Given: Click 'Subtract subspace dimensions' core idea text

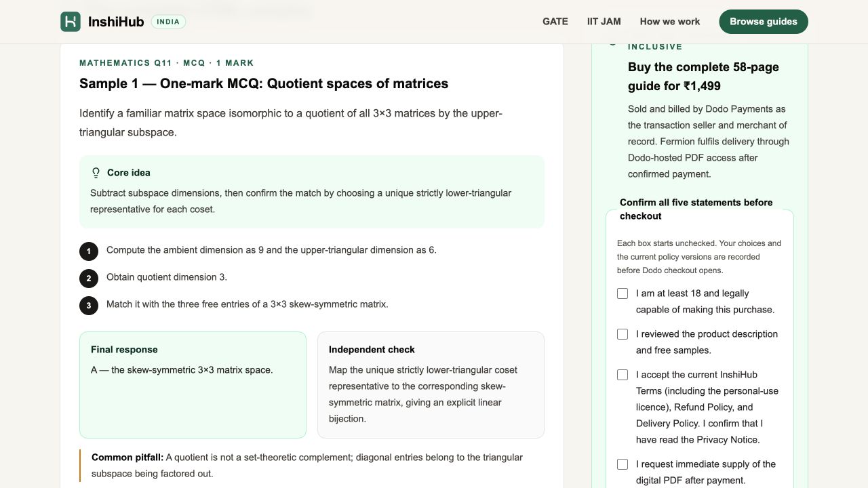Looking at the screenshot, I should point(301,201).
